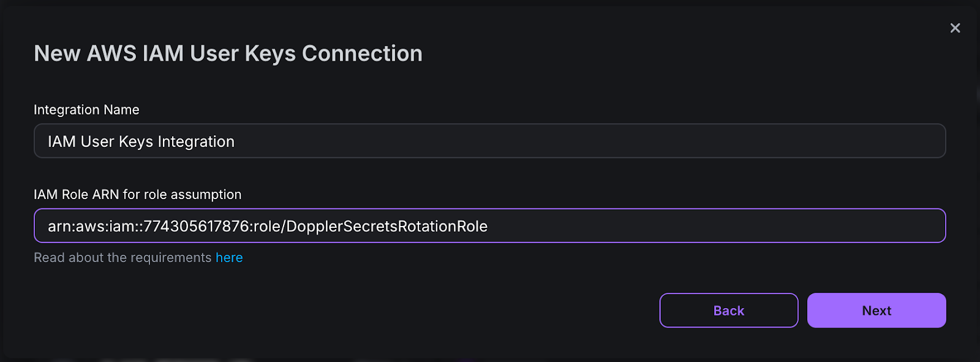Click the word 'User' inside the name field
This screenshot has width=980, height=362.
click(x=97, y=142)
